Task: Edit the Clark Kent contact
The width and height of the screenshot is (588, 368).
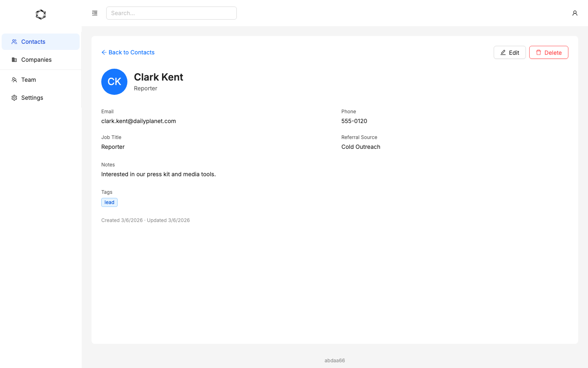Action: (x=510, y=52)
